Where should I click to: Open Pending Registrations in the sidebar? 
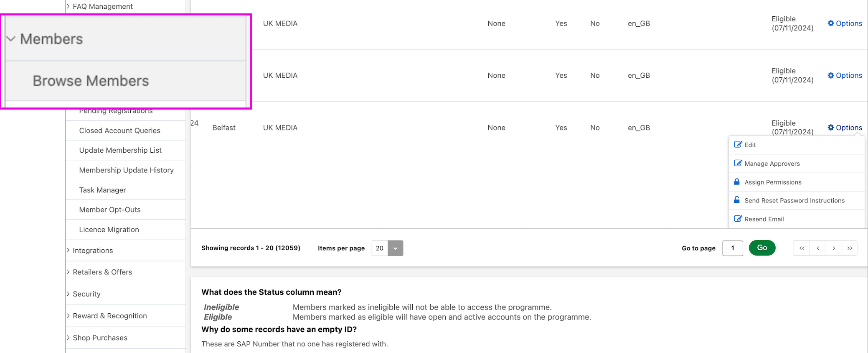[x=116, y=111]
